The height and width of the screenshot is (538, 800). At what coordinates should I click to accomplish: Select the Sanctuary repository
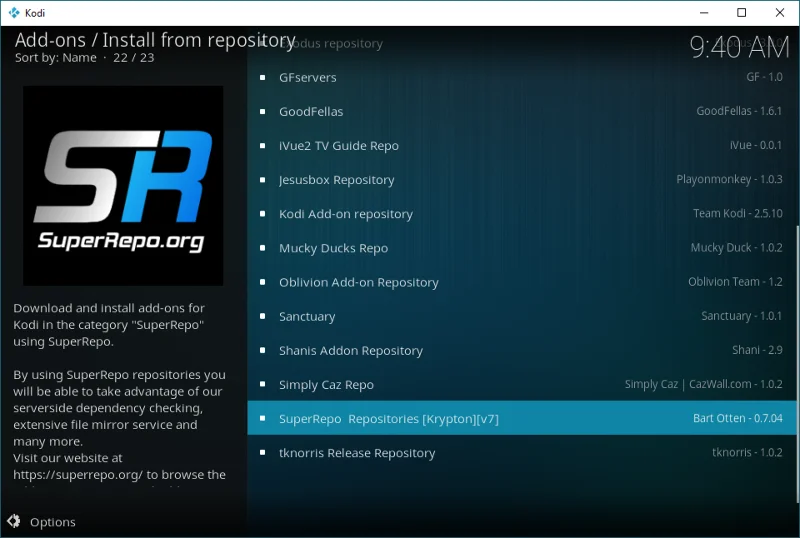pos(522,316)
